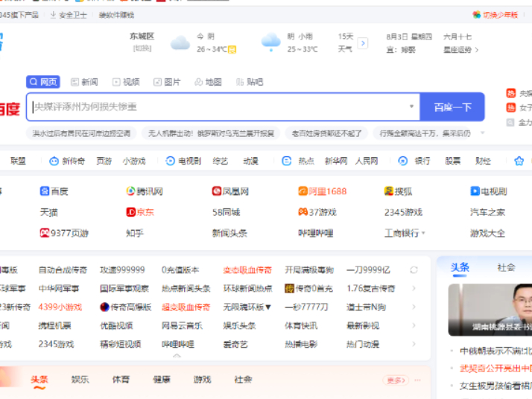Expand the row ending with 道士带N狗
Image resolution: width=532 pixels, height=399 pixels.
[414, 307]
